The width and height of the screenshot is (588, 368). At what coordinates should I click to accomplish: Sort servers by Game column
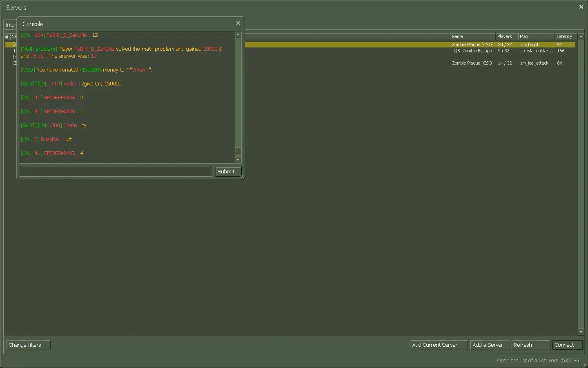[x=472, y=36]
